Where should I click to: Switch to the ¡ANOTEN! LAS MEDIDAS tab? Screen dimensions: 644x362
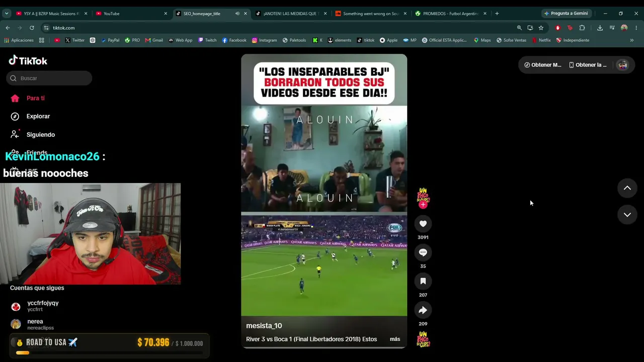coord(291,14)
